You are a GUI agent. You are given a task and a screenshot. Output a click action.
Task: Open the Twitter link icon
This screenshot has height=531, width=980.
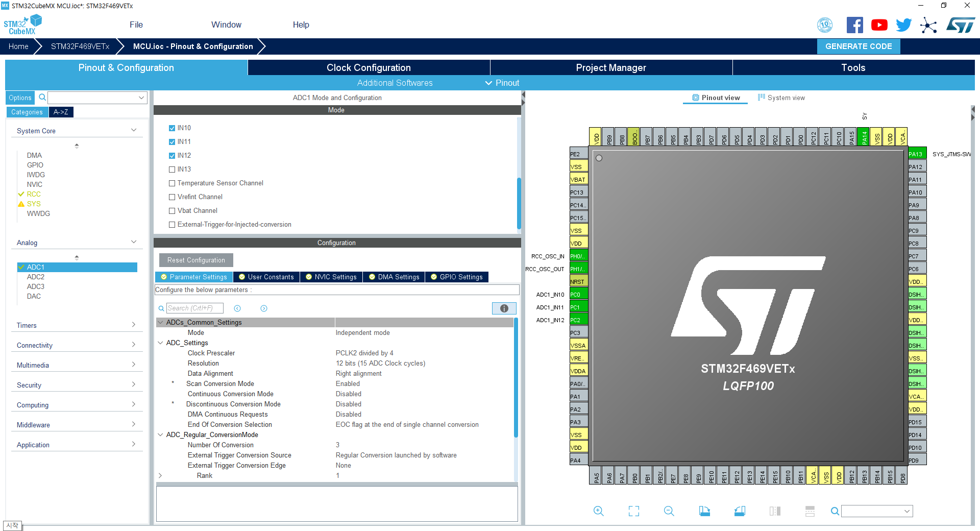(903, 25)
